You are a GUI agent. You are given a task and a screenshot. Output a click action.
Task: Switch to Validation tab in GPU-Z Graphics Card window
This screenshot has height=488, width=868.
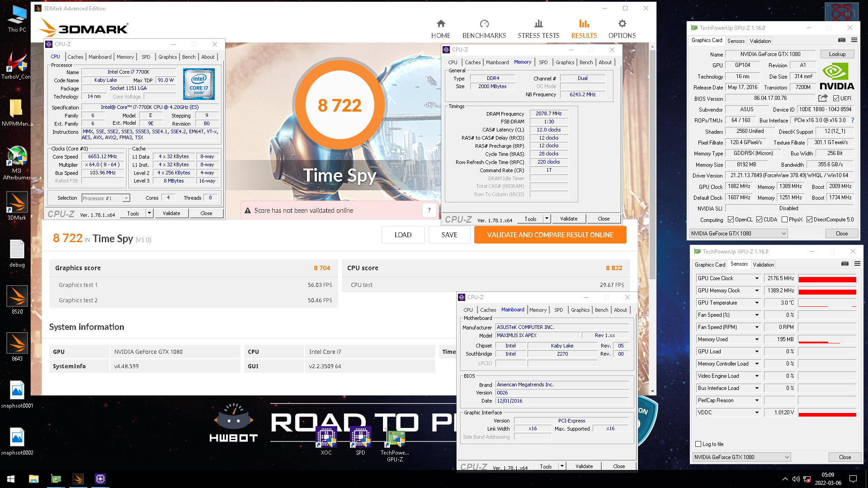[760, 41]
